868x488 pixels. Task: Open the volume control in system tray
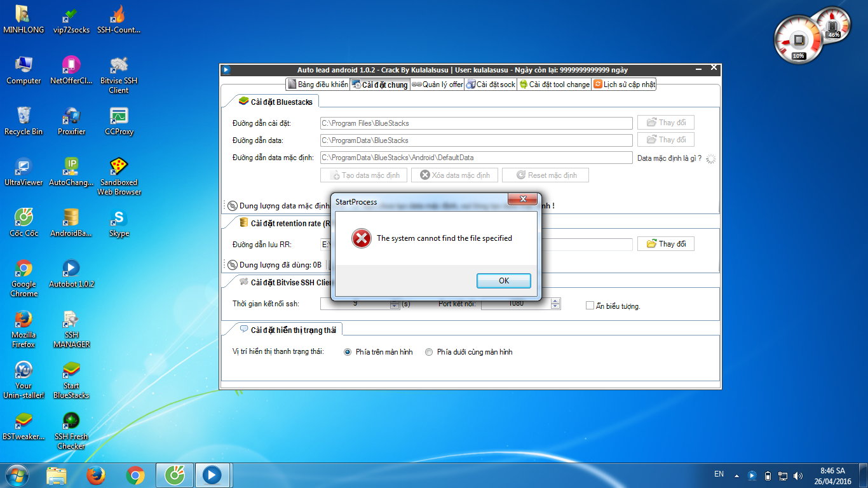pyautogui.click(x=798, y=475)
